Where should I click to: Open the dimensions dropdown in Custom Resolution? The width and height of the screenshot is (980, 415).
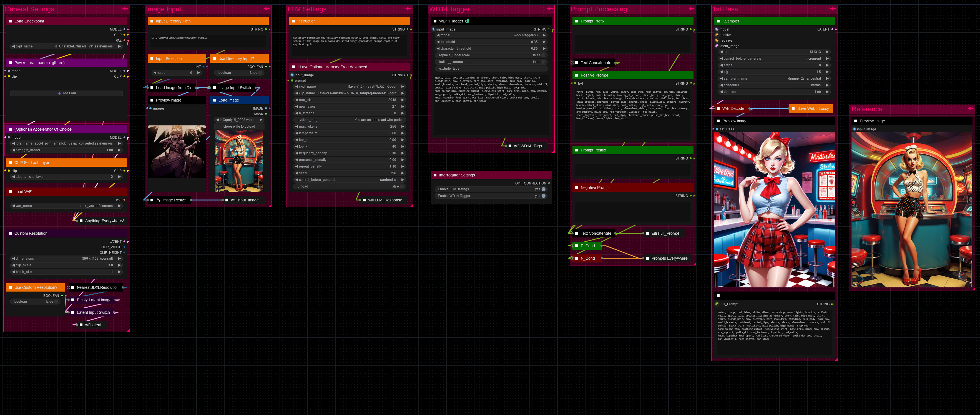tap(67, 259)
